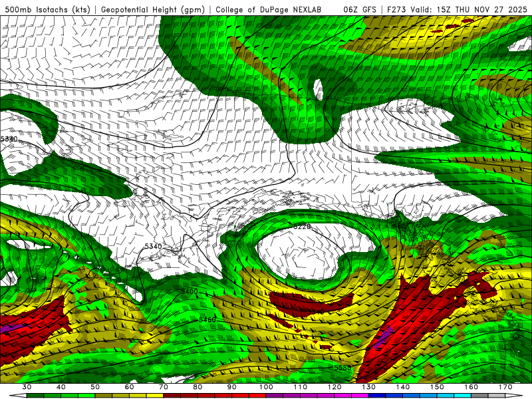Click the 5580 height contour label
This screenshot has height=399, width=532.
342,368
